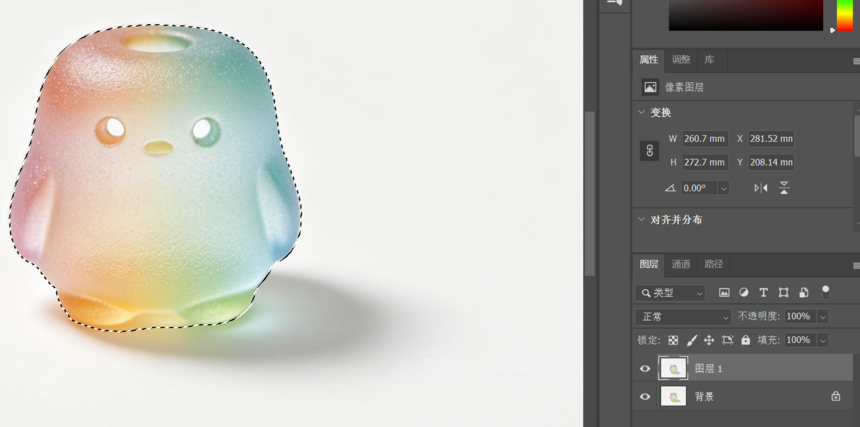This screenshot has height=427, width=860.
Task: Click the canvas vertical scrollbar thumb
Action: pyautogui.click(x=590, y=193)
